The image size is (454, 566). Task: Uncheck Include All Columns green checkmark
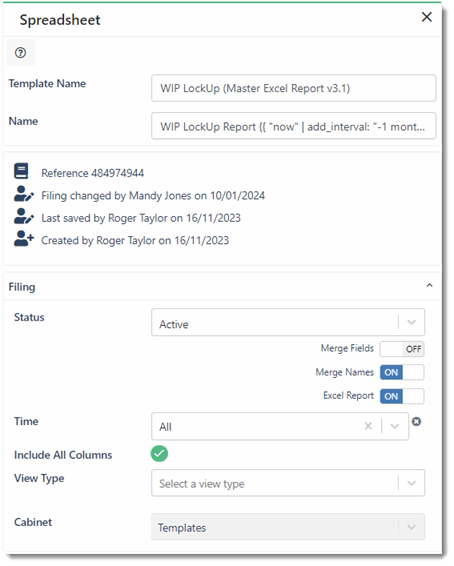pos(159,454)
